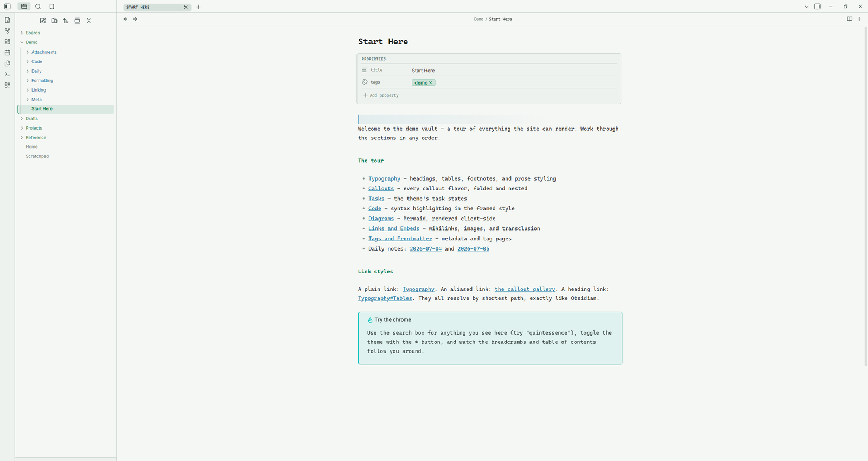The width and height of the screenshot is (868, 461).
Task: Open templates copy-file ribbon icon
Action: tap(8, 63)
